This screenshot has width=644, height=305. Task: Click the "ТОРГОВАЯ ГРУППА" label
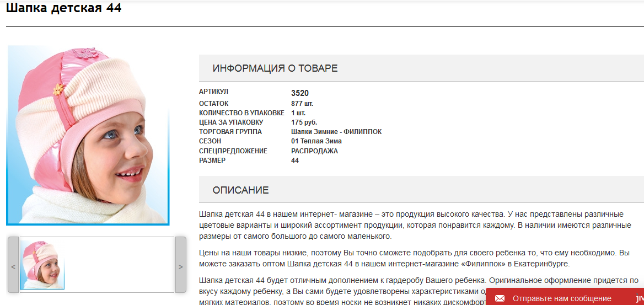tap(230, 132)
